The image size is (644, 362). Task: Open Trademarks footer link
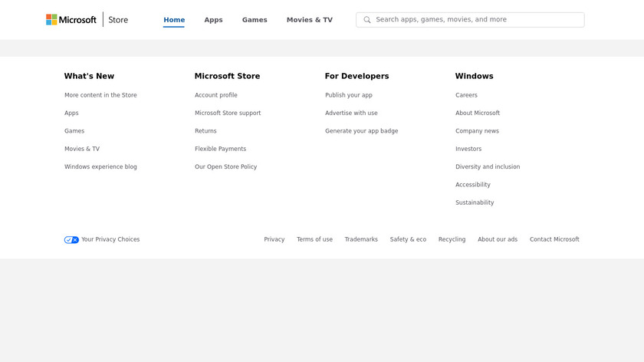pos(361,239)
